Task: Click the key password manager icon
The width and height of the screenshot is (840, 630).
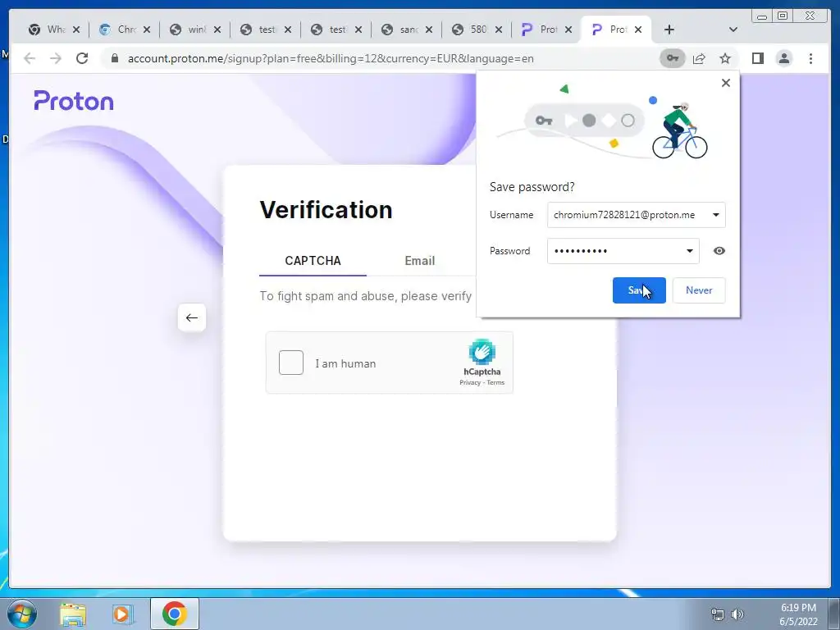Action: 673,58
